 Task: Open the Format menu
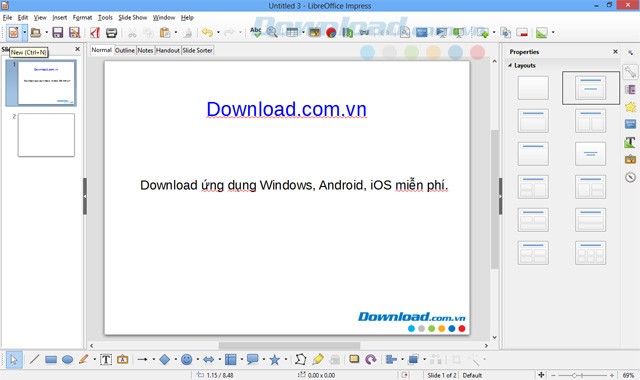[82, 18]
